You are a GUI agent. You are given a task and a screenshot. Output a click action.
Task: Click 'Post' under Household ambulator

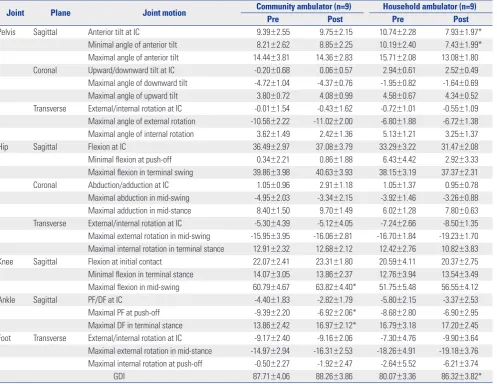[x=461, y=19]
